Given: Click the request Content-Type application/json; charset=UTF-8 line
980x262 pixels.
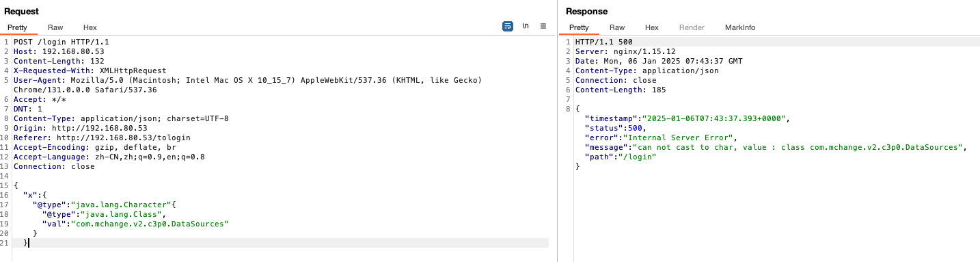Looking at the screenshot, I should coord(121,118).
